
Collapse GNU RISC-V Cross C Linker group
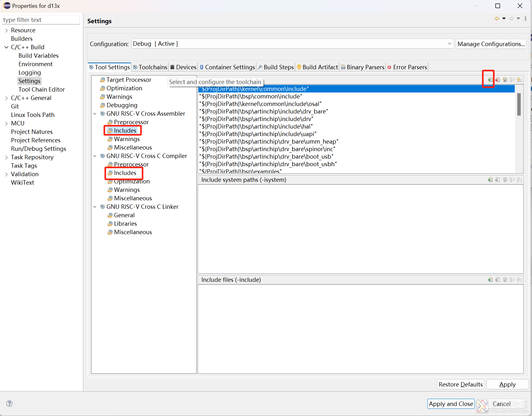point(95,207)
